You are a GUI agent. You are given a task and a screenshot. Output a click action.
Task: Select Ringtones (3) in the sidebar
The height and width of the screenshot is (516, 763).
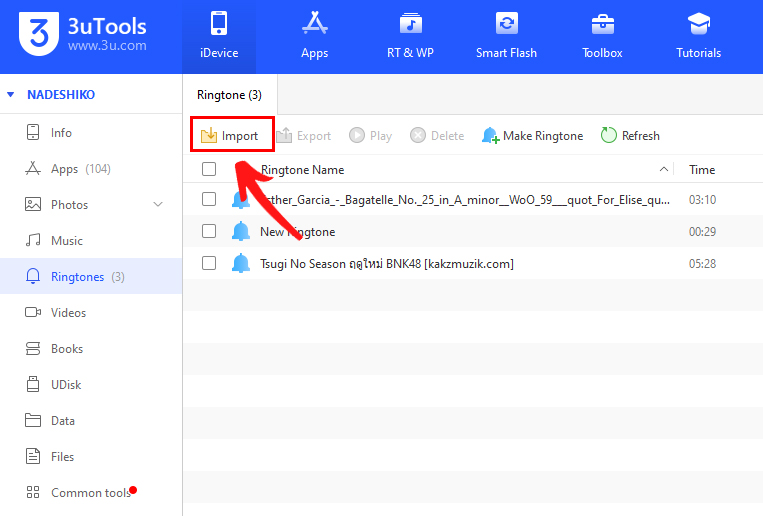click(x=91, y=276)
